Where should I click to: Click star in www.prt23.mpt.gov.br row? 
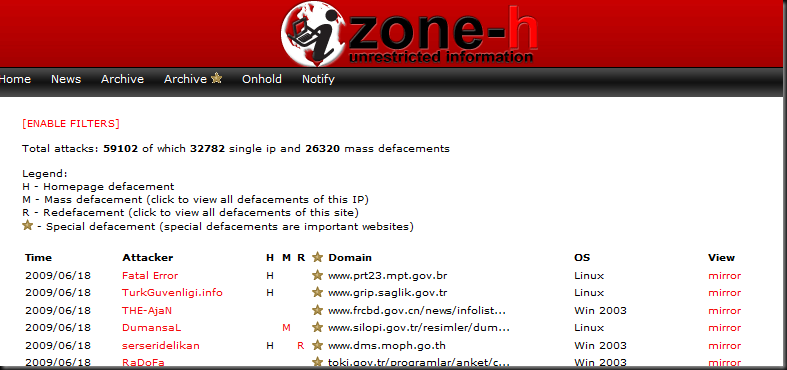pos(317,275)
